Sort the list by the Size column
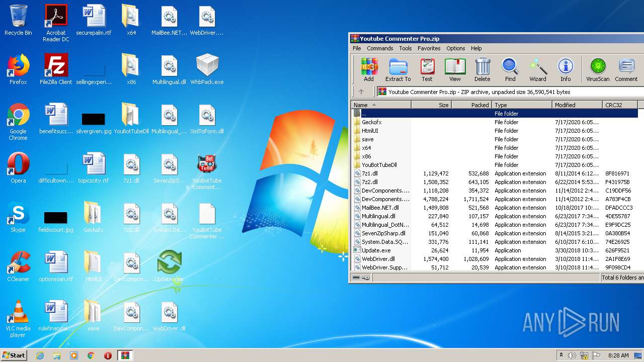Viewport: 644px width, 362px height. click(432, 105)
